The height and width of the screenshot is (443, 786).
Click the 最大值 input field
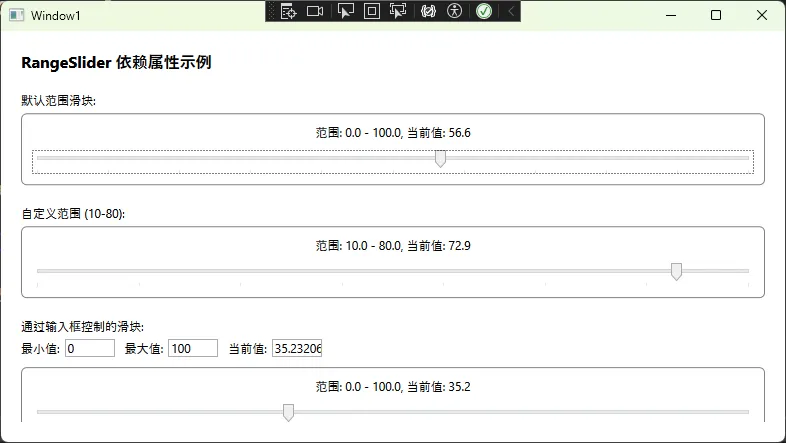(193, 348)
